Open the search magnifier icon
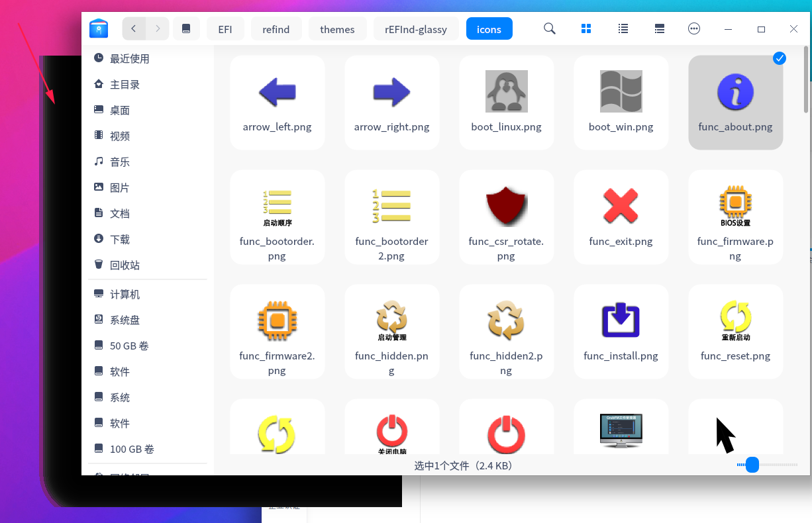This screenshot has height=523, width=812. 549,28
